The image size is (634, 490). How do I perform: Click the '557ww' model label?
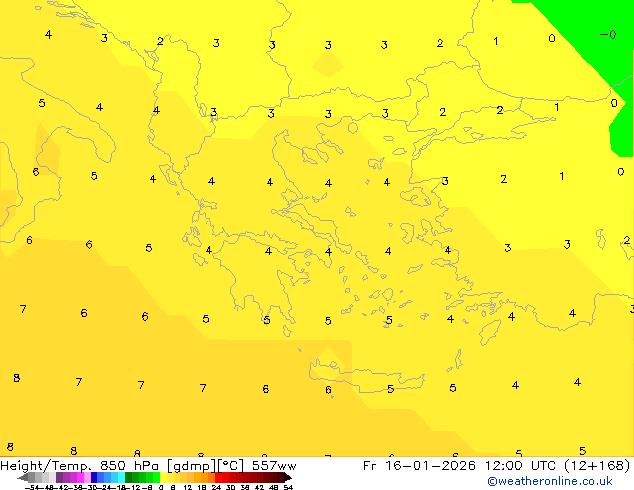(x=274, y=466)
